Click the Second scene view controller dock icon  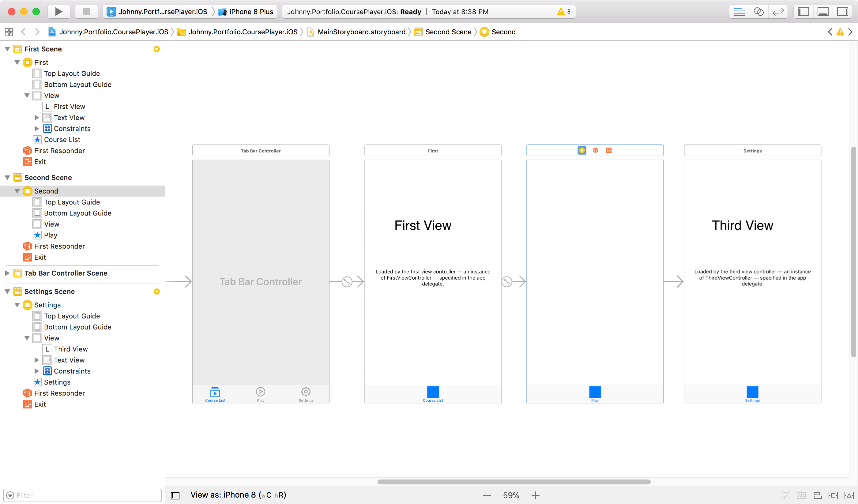(582, 150)
